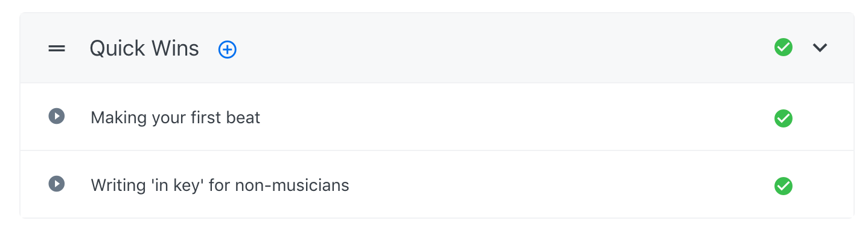Select the first lesson row's blank area

pyautogui.click(x=513, y=117)
